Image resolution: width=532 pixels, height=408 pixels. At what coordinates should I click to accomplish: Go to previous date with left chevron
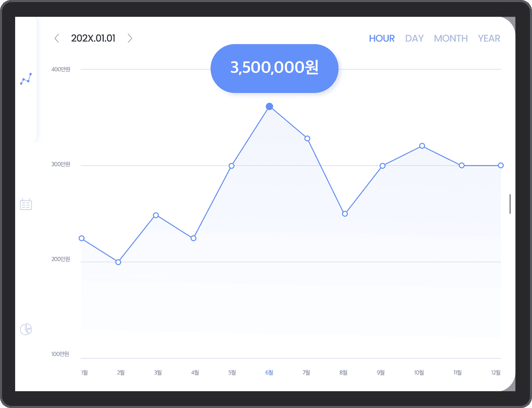[57, 39]
